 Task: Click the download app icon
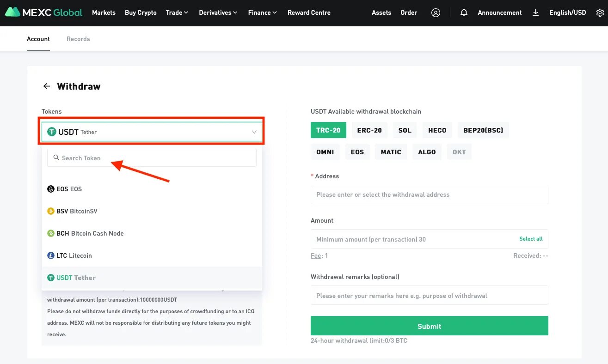click(535, 13)
